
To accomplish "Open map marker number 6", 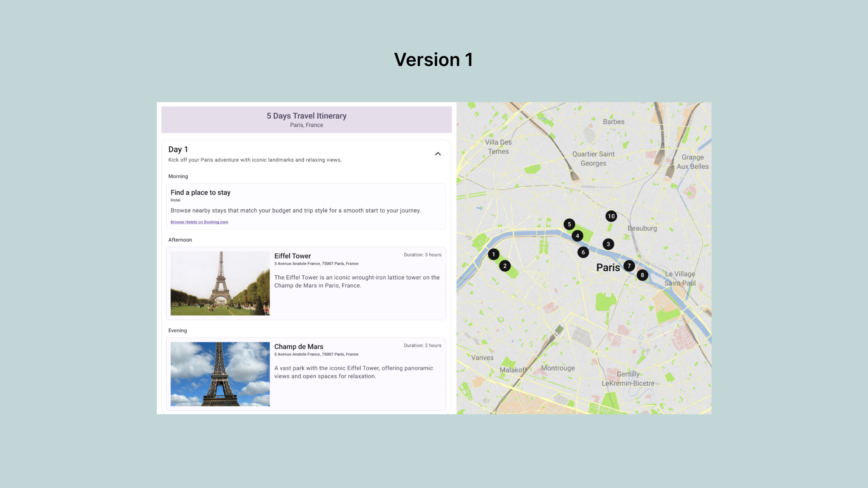I will [x=583, y=252].
